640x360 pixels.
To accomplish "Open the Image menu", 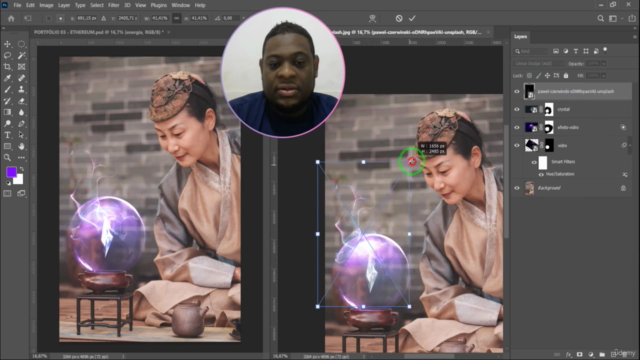I will pos(46,5).
